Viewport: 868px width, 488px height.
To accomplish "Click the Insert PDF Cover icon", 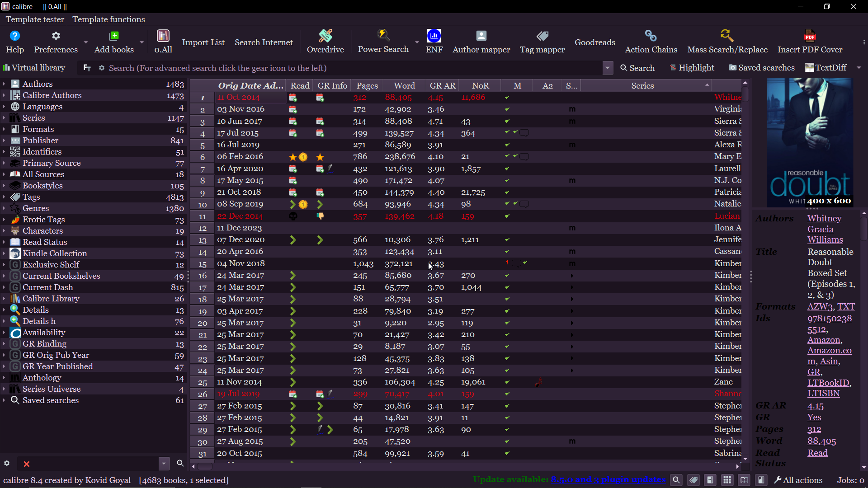I will [x=810, y=41].
